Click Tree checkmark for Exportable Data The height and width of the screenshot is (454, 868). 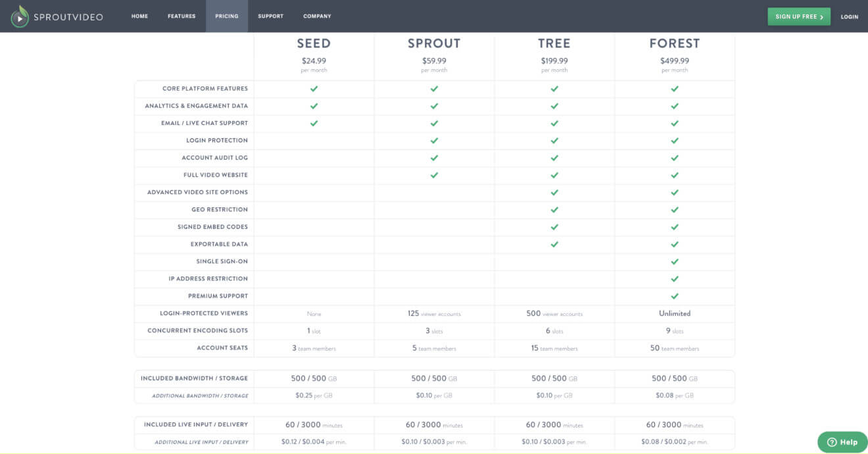coord(554,244)
